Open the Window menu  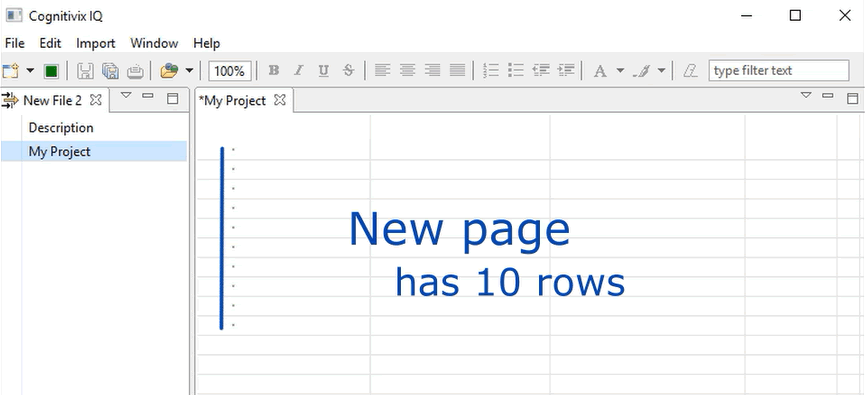(x=154, y=43)
